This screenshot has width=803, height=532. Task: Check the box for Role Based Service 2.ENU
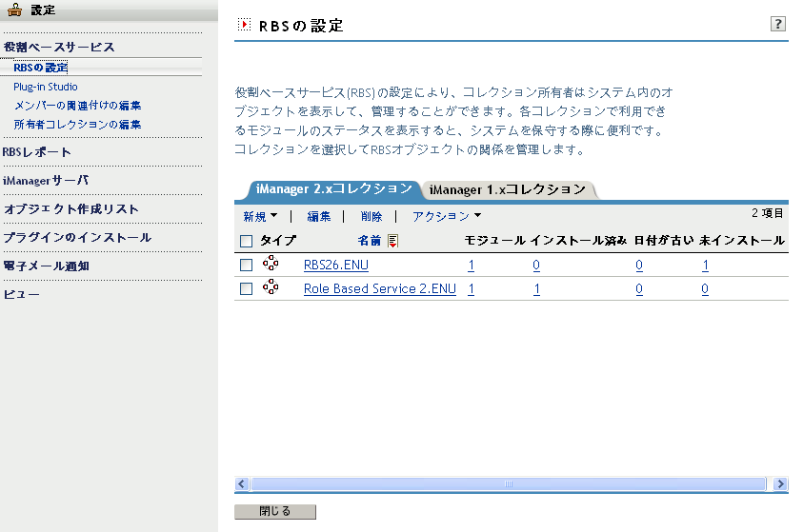point(247,289)
